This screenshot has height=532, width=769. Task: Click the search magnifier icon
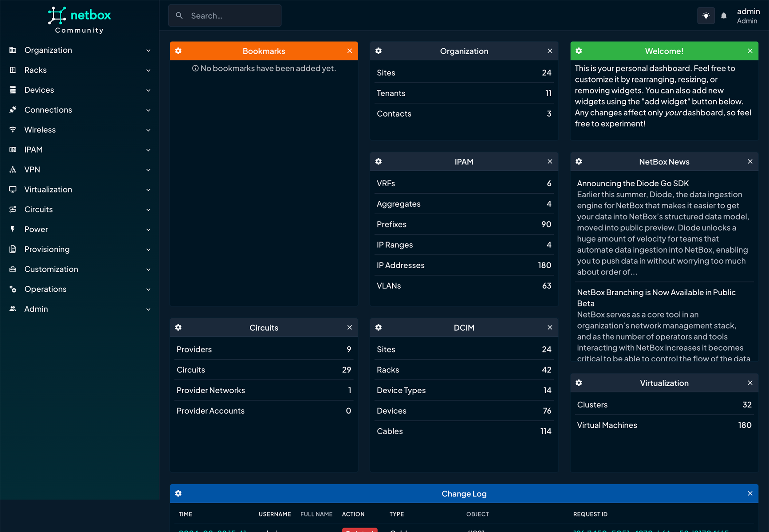[x=179, y=16]
